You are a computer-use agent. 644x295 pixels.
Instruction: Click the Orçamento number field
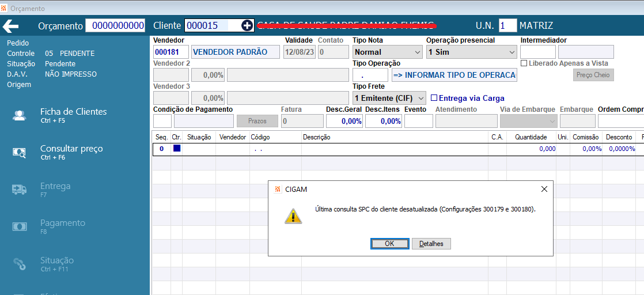click(x=115, y=25)
